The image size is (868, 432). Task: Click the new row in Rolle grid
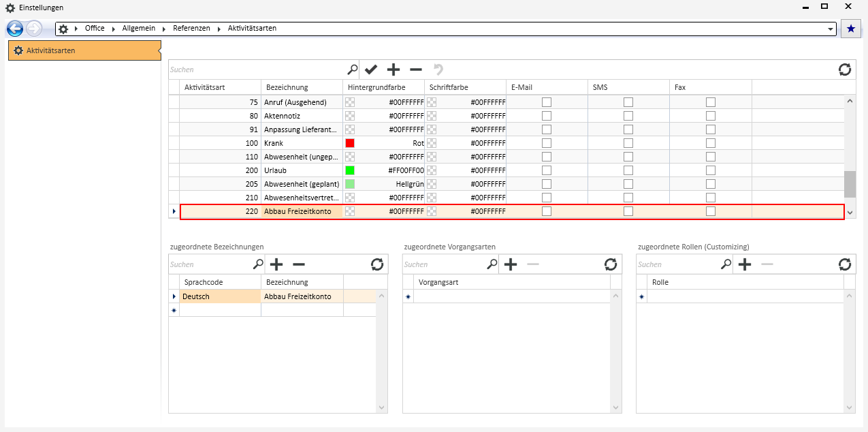point(745,296)
